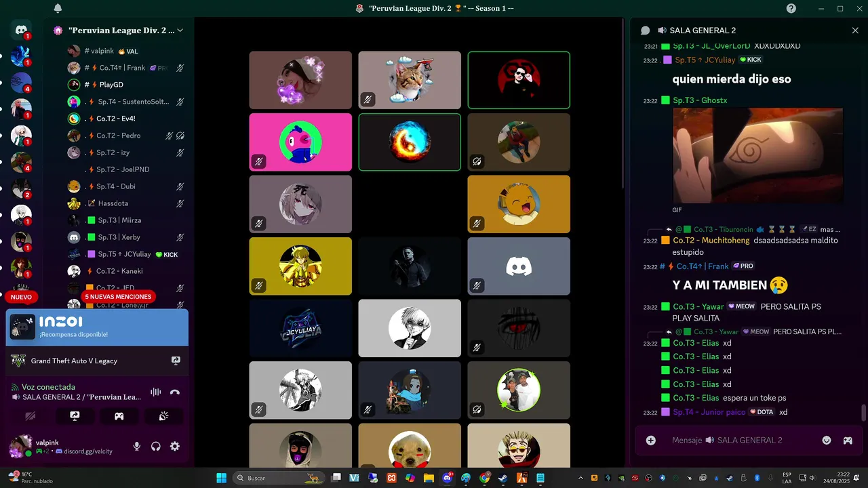Image resolution: width=868 pixels, height=488 pixels.
Task: Start an activity with the gamepad button
Action: 119,416
